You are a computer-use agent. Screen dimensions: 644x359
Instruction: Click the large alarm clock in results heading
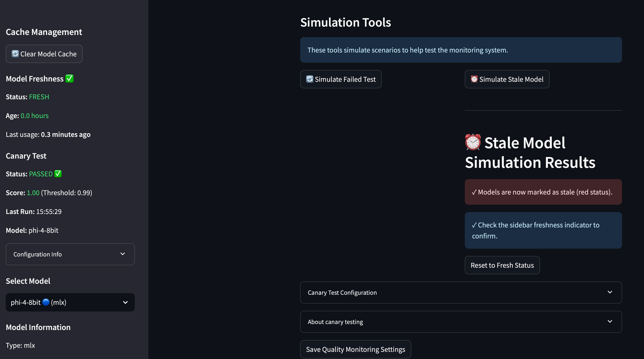tap(473, 143)
